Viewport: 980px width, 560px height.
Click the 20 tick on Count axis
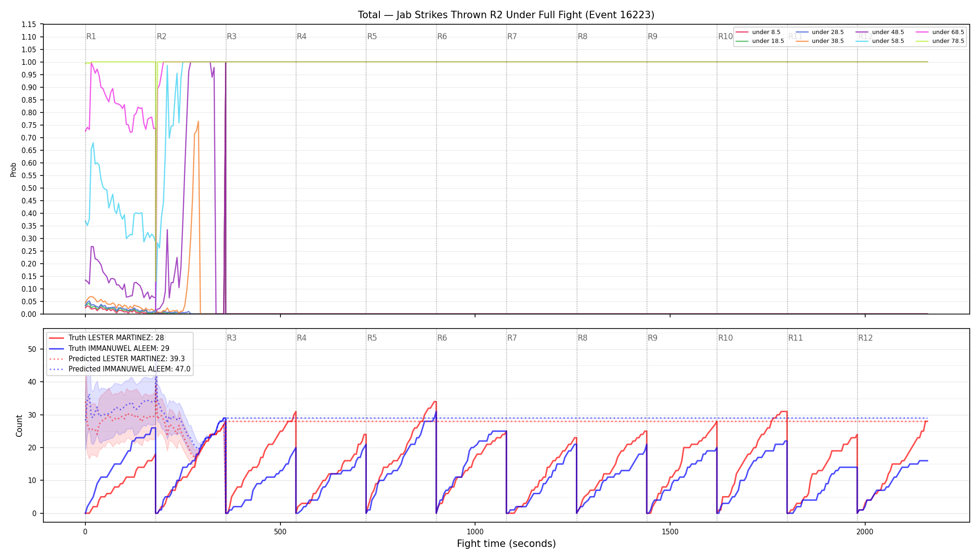click(x=32, y=448)
